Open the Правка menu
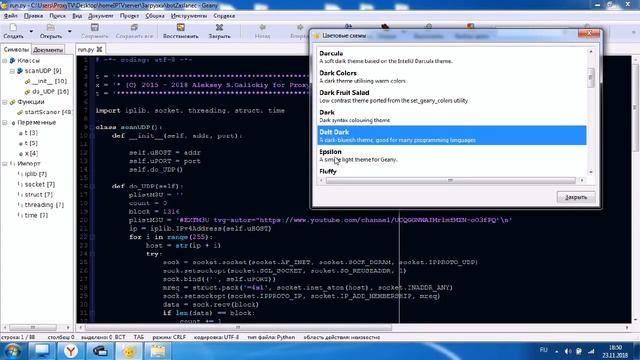This screenshot has height=360, width=640. (x=33, y=16)
